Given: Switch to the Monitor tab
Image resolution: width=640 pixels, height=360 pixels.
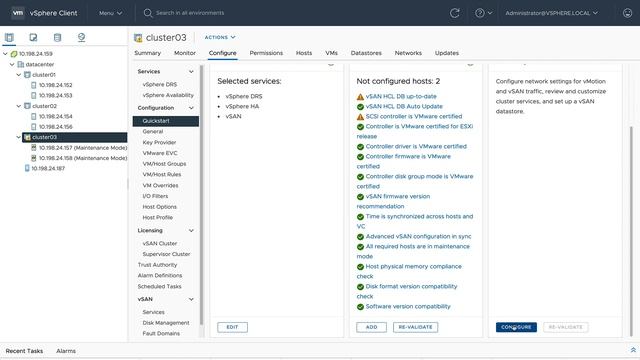Looking at the screenshot, I should tap(185, 53).
